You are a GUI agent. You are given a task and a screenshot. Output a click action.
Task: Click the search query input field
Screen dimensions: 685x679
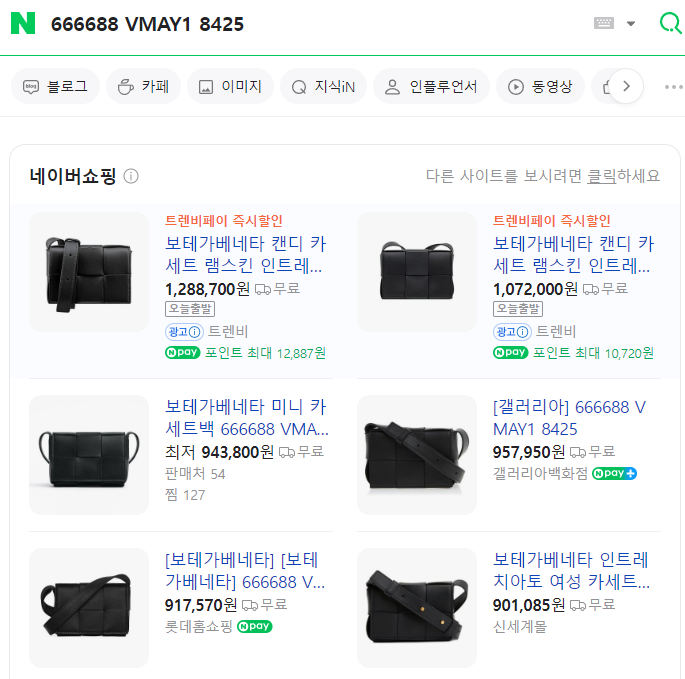pos(300,24)
